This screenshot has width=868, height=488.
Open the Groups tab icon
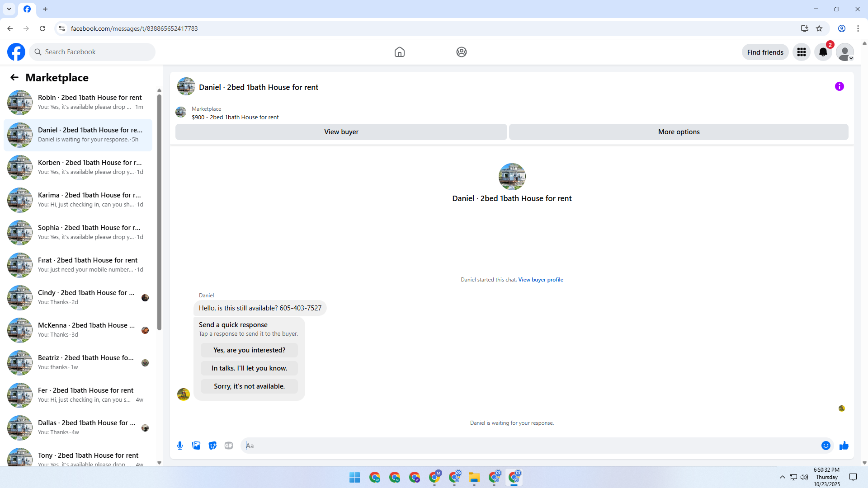pos(461,52)
